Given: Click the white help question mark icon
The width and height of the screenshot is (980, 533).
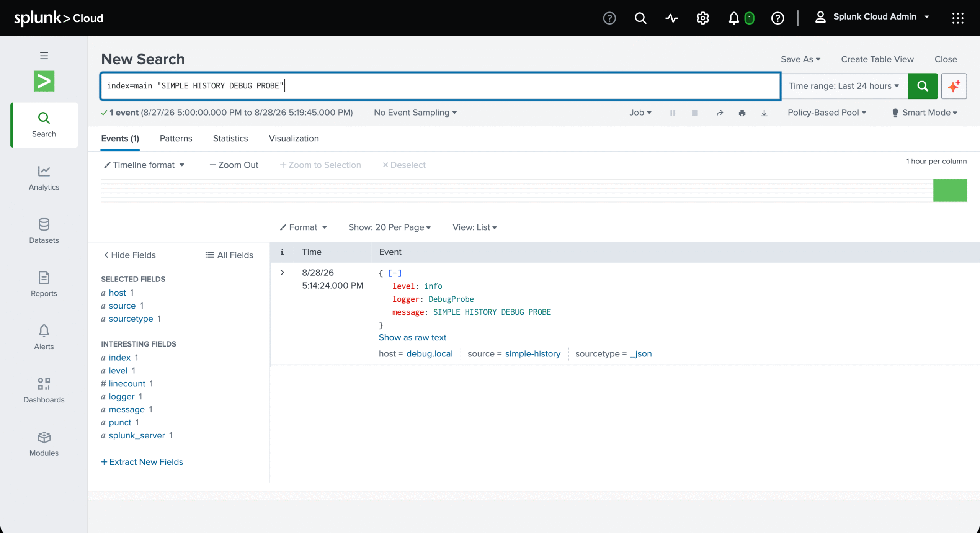Looking at the screenshot, I should [777, 18].
